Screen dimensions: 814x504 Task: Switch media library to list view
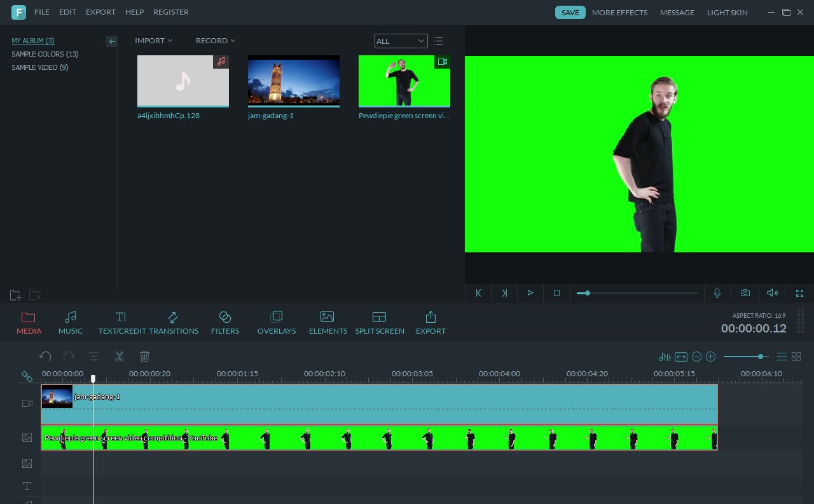point(438,41)
